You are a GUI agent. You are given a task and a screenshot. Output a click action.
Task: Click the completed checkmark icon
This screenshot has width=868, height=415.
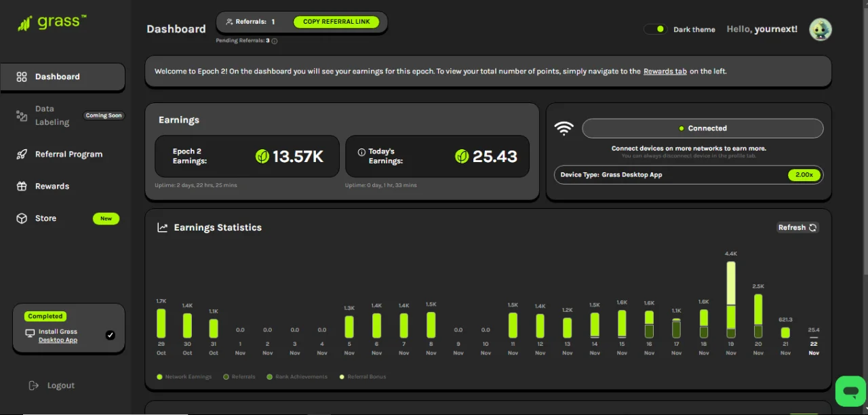[111, 335]
